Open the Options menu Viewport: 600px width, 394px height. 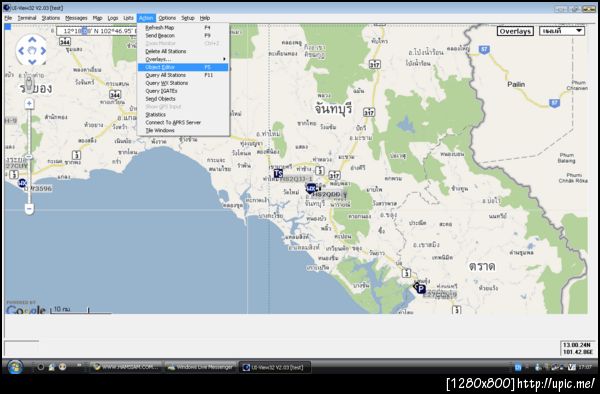click(x=167, y=18)
